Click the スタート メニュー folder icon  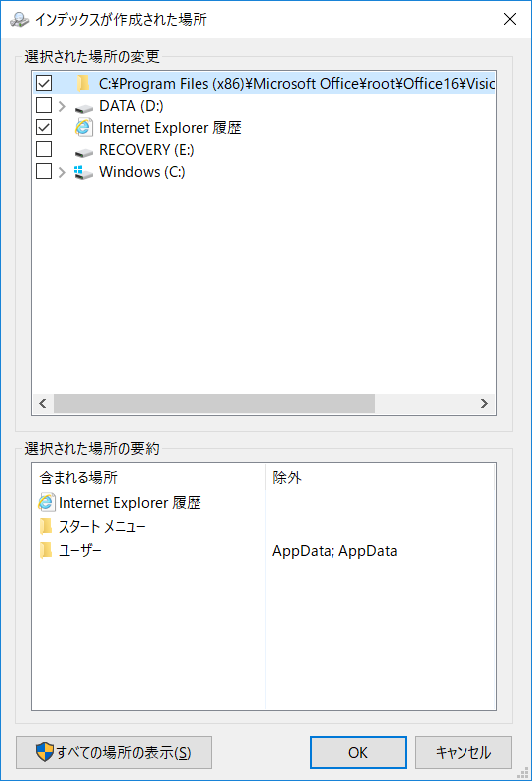click(x=46, y=526)
